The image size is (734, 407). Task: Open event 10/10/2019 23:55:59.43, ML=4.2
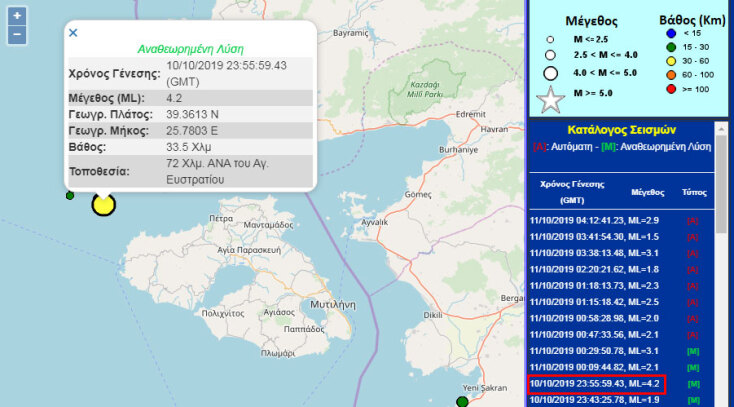click(595, 384)
